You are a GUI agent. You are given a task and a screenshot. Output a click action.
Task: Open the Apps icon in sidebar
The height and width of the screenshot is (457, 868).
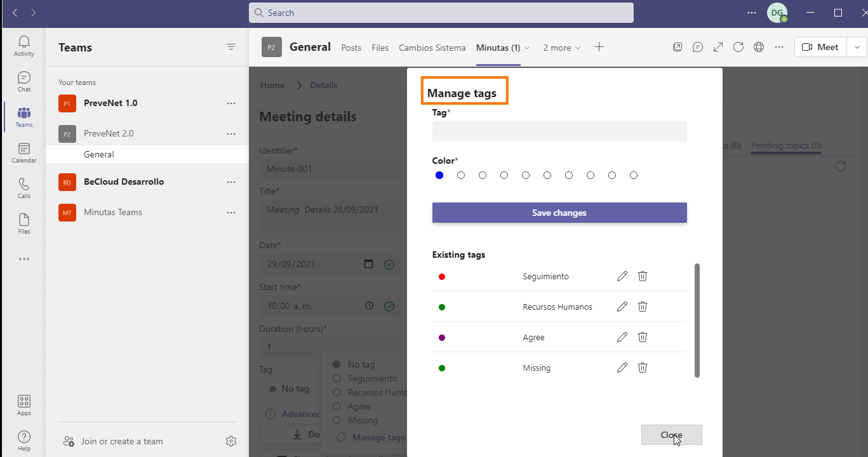[x=24, y=401]
